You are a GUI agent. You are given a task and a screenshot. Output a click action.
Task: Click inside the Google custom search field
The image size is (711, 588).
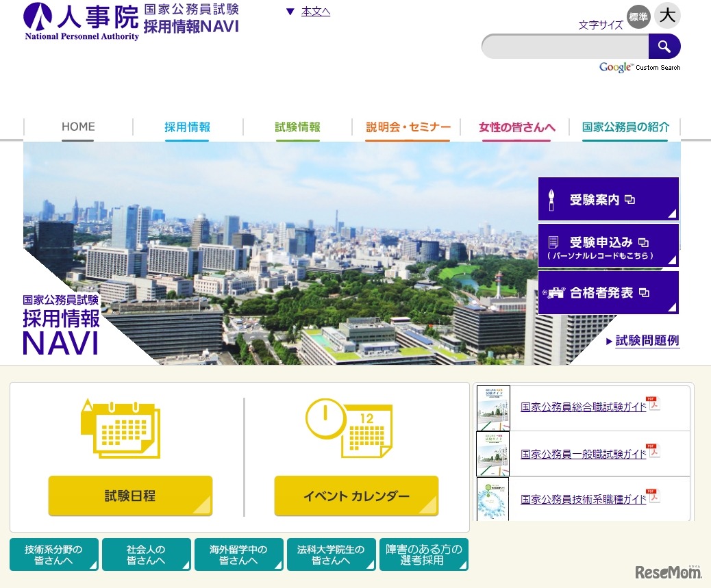coord(565,47)
